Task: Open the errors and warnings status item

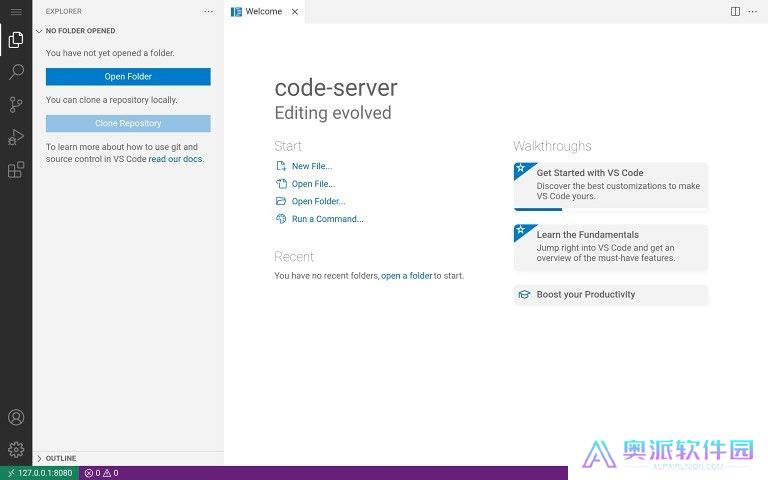Action: click(x=101, y=473)
